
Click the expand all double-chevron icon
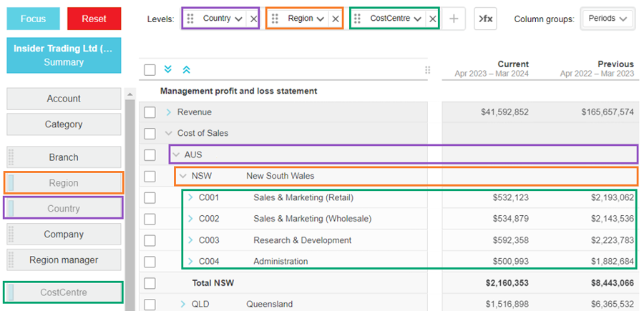[x=168, y=69]
